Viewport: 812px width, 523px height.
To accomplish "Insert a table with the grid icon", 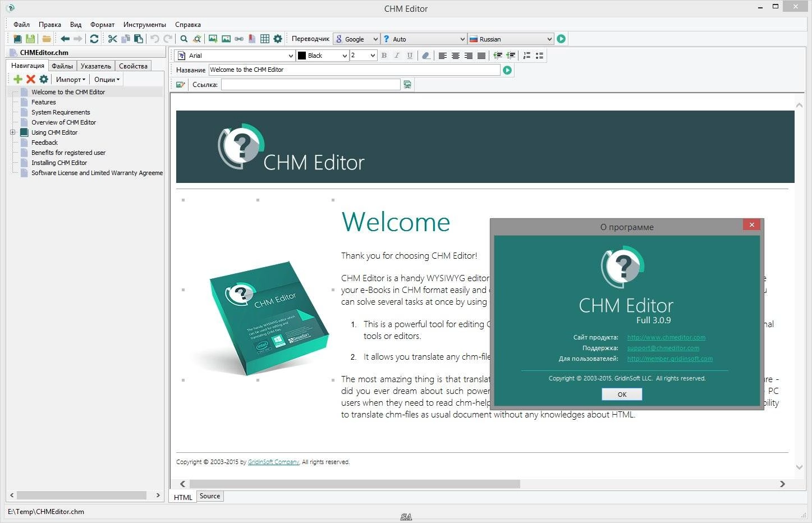I will click(265, 39).
